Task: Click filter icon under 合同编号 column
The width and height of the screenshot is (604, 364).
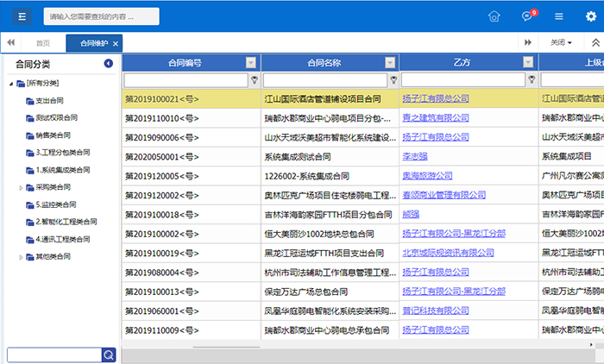Action: [x=254, y=79]
